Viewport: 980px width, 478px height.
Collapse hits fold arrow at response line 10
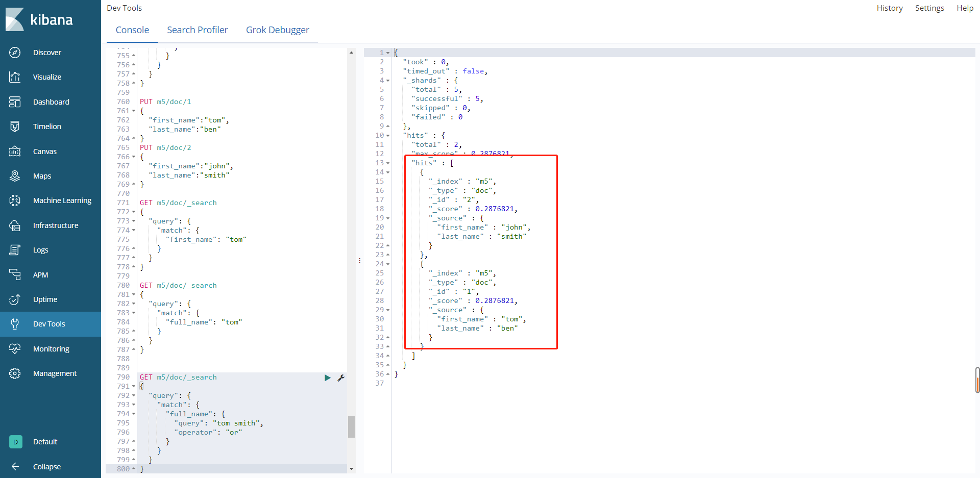388,135
